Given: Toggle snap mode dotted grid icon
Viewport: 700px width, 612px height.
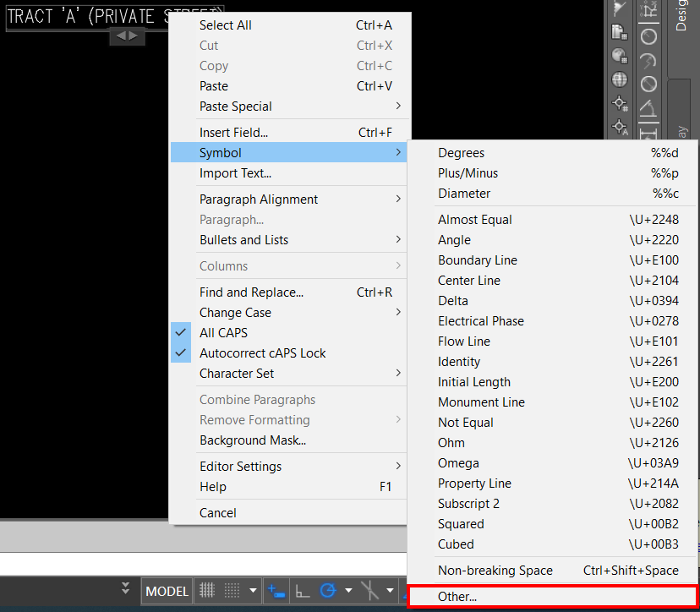Looking at the screenshot, I should [x=232, y=590].
